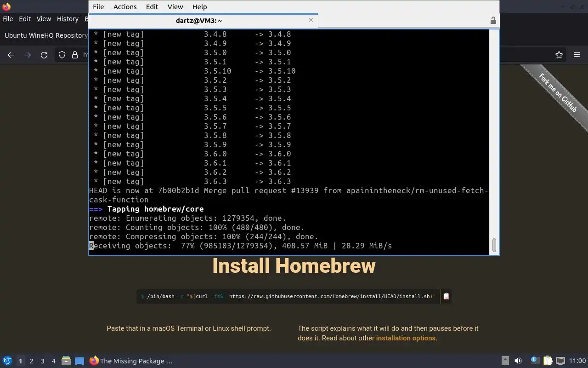The image size is (588, 368).
Task: Go back in Firefox
Action: pos(11,55)
